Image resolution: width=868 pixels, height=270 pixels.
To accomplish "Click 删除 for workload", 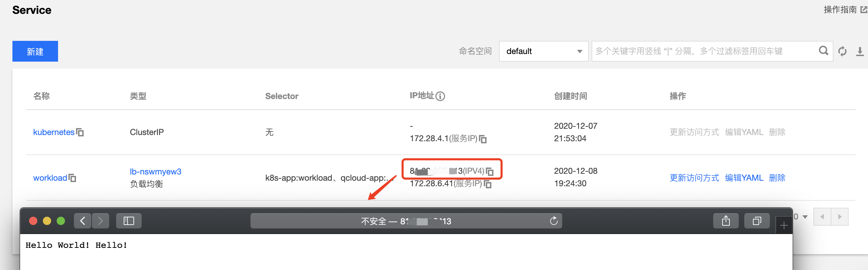I will click(777, 178).
